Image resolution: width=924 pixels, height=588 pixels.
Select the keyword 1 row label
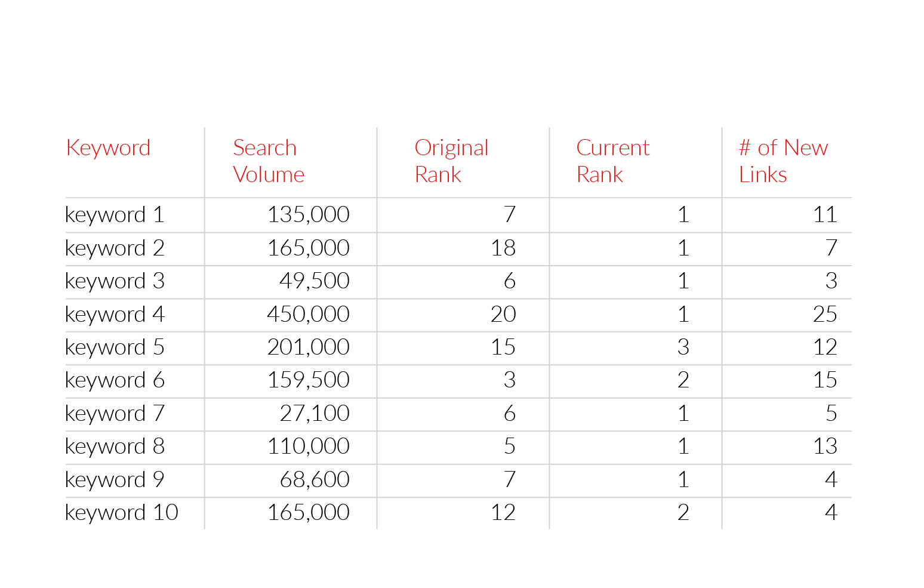coord(115,215)
